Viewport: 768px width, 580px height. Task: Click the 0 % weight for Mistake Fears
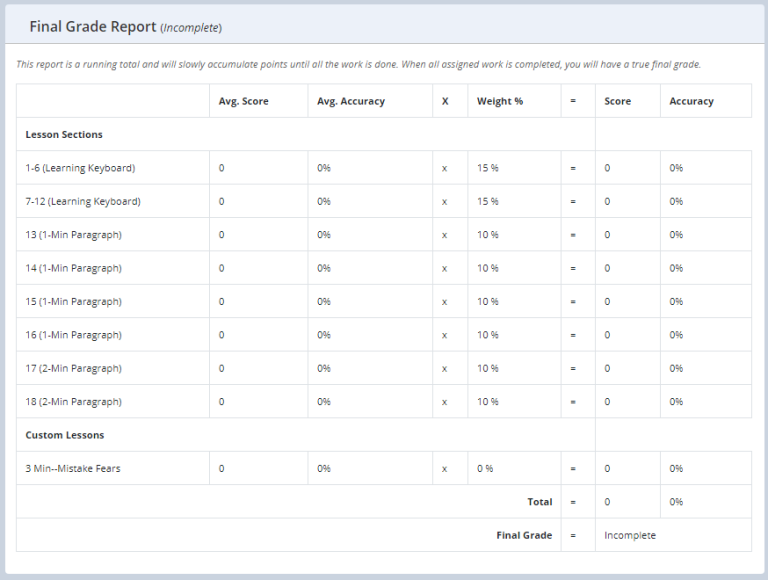pyautogui.click(x=485, y=468)
